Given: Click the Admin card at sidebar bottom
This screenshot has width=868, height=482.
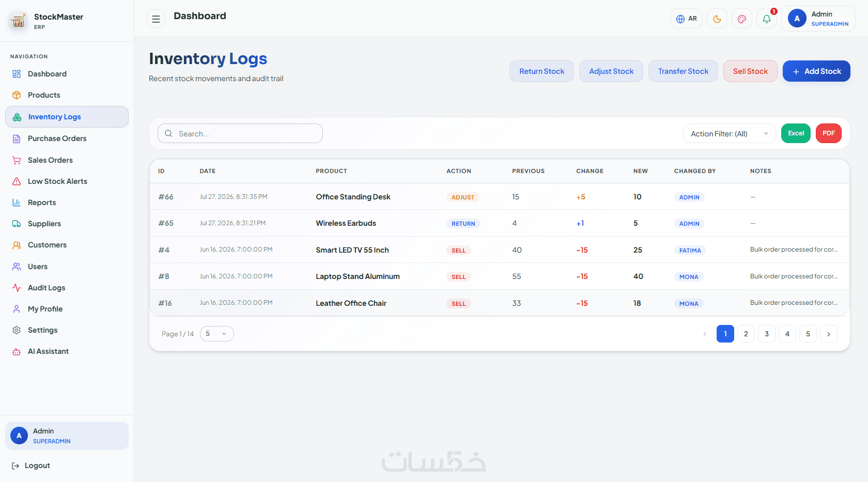Looking at the screenshot, I should [x=67, y=436].
